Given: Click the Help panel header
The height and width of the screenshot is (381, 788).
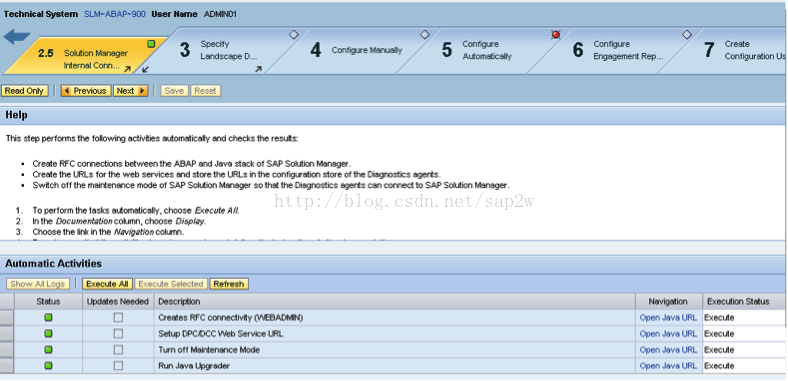Looking at the screenshot, I should pyautogui.click(x=392, y=115).
